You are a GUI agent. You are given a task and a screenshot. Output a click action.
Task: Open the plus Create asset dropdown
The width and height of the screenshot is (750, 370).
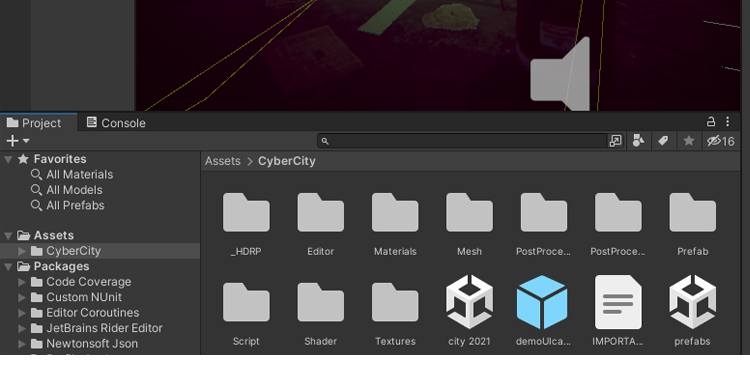click(x=18, y=141)
